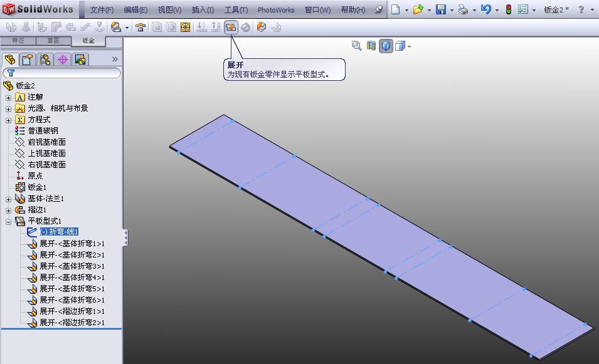
Task: Open the PropertyManager tab
Action: pyautogui.click(x=28, y=60)
